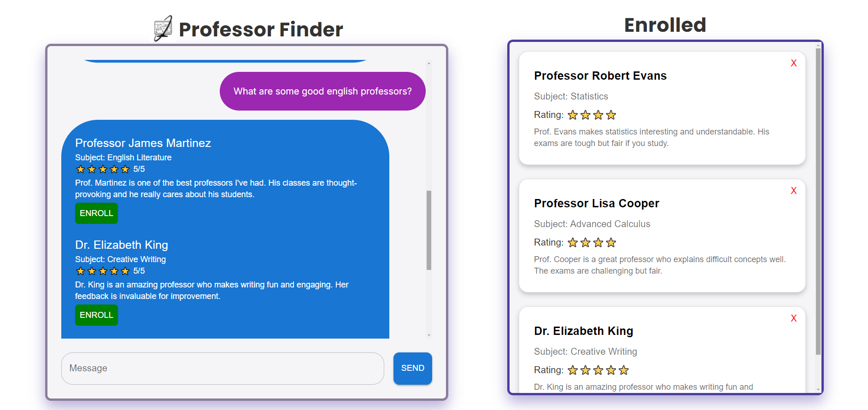Focus the Message input field

click(223, 368)
